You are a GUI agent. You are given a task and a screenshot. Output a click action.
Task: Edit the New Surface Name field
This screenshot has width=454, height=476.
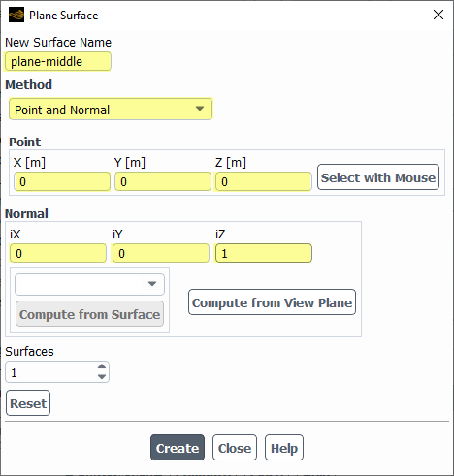click(x=58, y=61)
